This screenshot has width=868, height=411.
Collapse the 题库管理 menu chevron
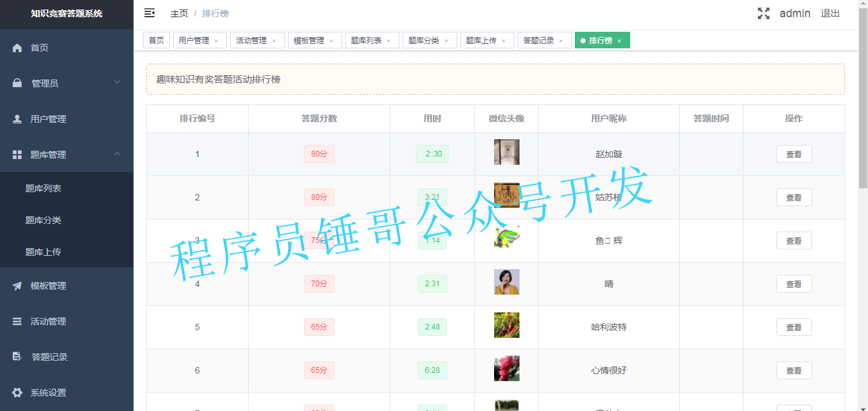117,153
